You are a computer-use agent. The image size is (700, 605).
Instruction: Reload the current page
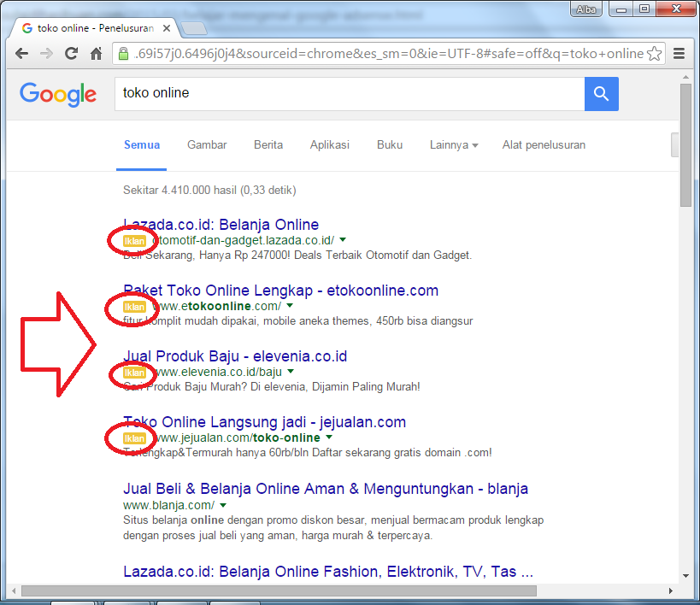pyautogui.click(x=71, y=53)
